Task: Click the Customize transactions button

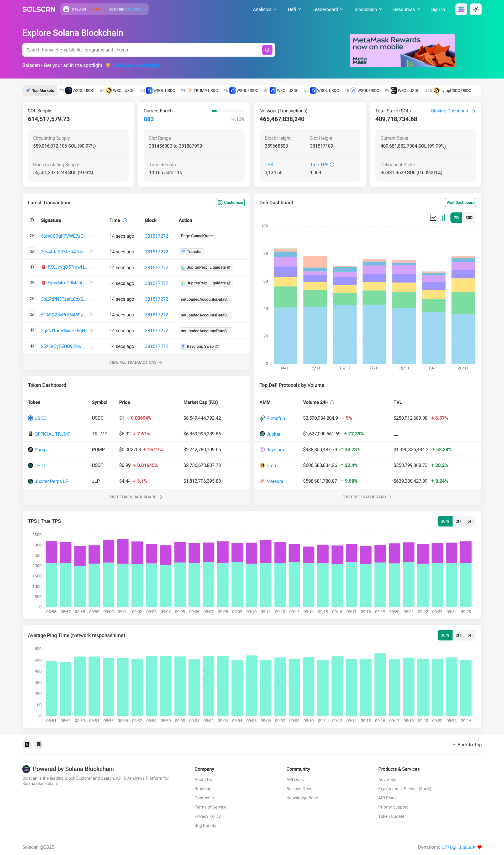Action: [230, 202]
